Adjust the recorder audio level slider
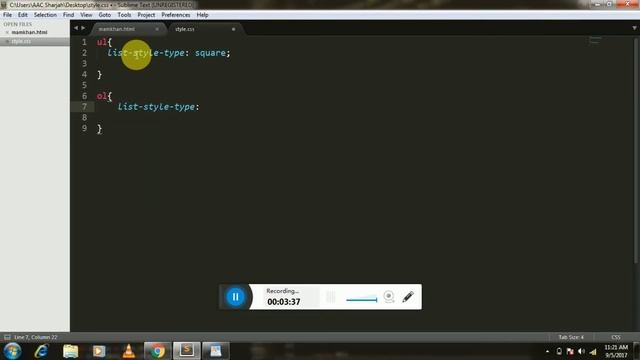Screen dimensions: 640x360 click(362, 300)
